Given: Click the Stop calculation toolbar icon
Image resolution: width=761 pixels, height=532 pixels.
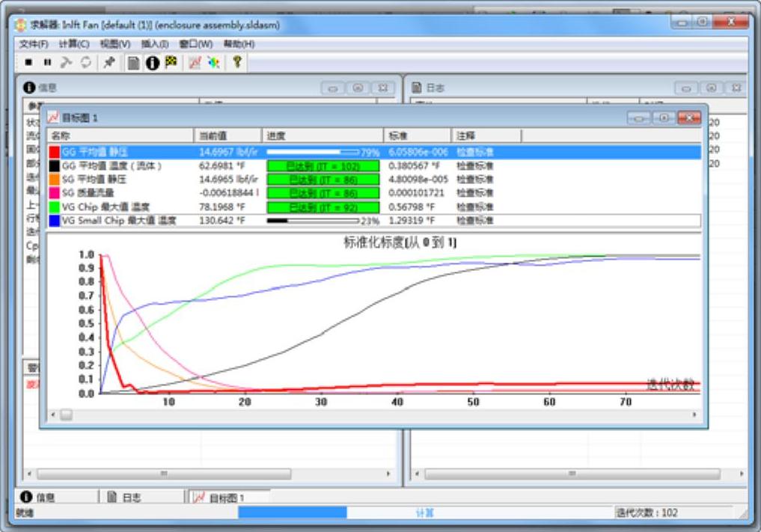Looking at the screenshot, I should (x=28, y=63).
